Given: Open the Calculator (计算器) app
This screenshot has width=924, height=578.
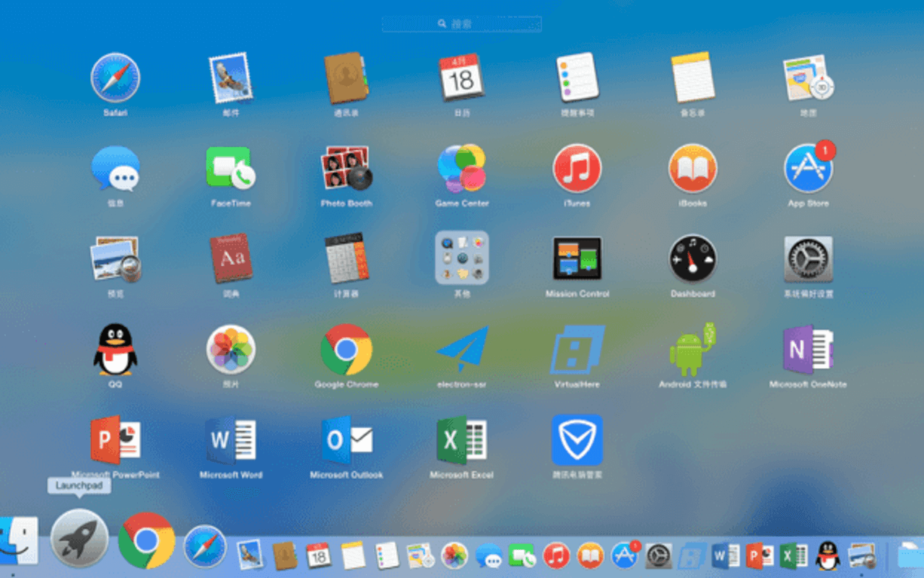Looking at the screenshot, I should [x=346, y=258].
